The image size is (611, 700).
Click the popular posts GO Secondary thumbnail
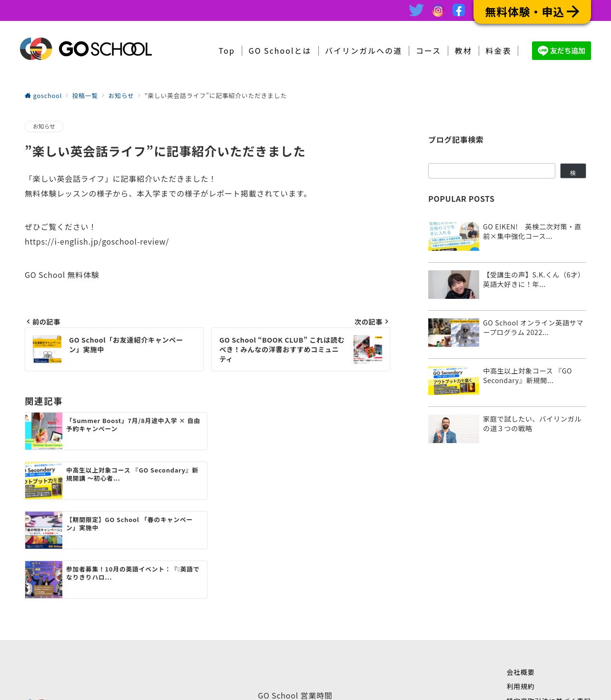453,381
